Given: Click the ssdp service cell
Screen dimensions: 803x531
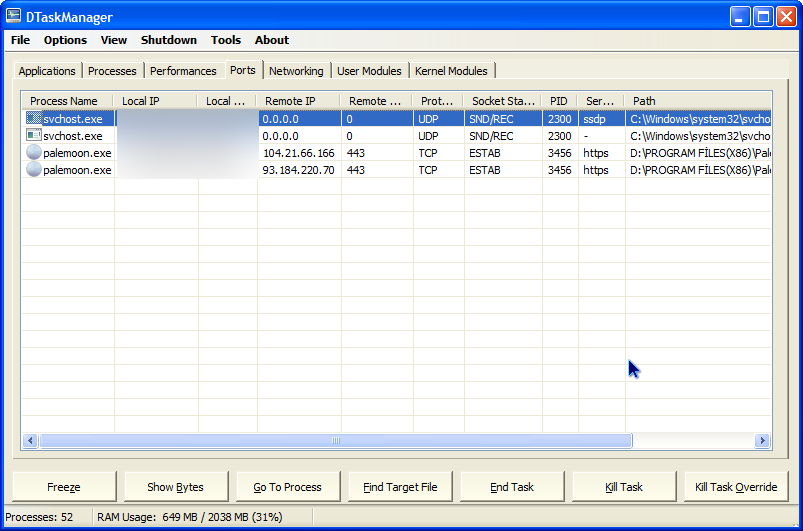Looking at the screenshot, I should pyautogui.click(x=595, y=119).
